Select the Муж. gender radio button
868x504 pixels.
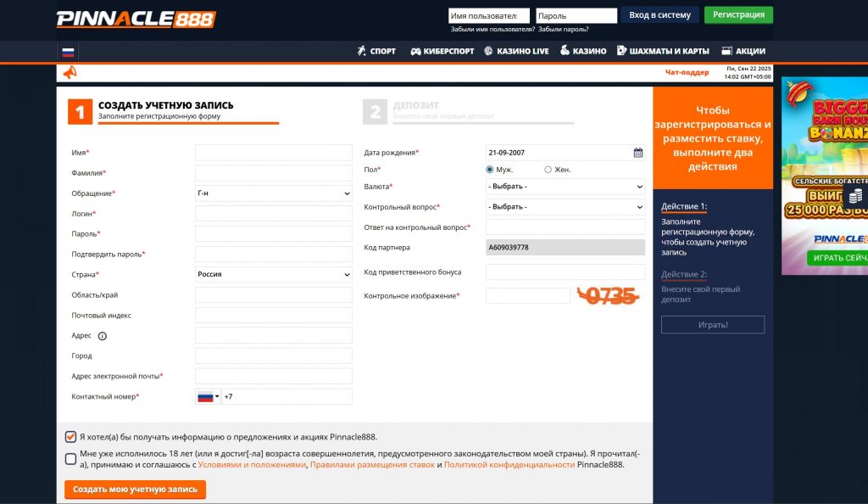490,170
